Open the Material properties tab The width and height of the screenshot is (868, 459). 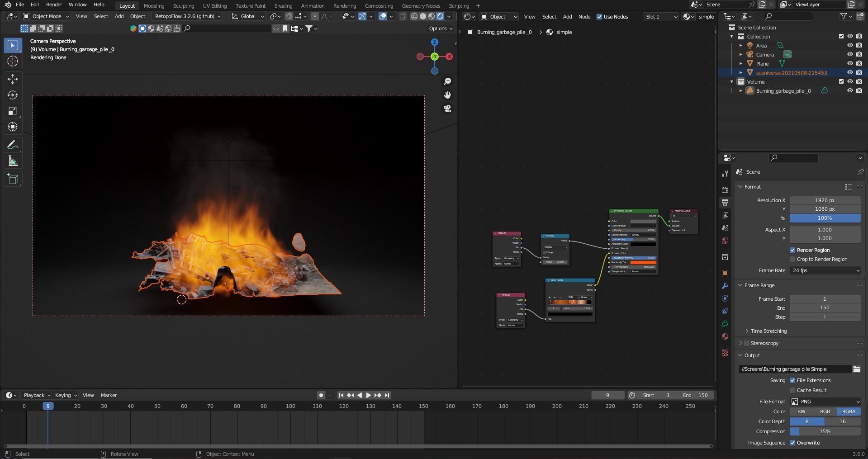(x=725, y=336)
